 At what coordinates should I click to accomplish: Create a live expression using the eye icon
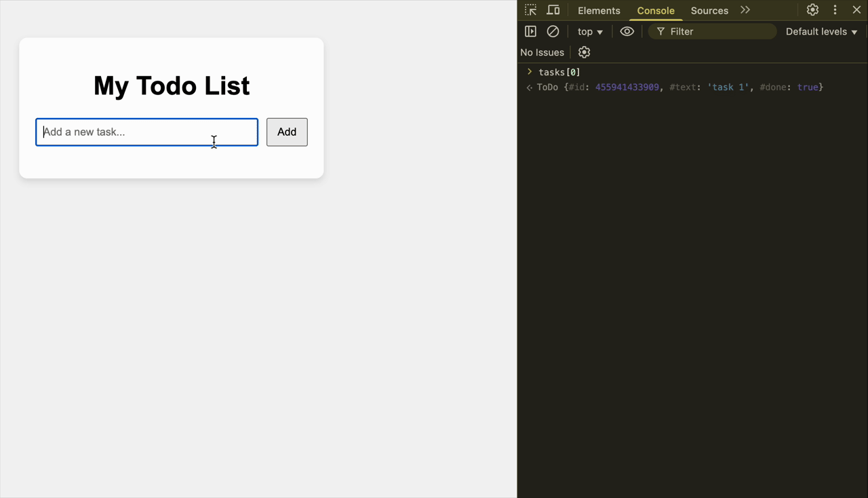[x=627, y=31]
